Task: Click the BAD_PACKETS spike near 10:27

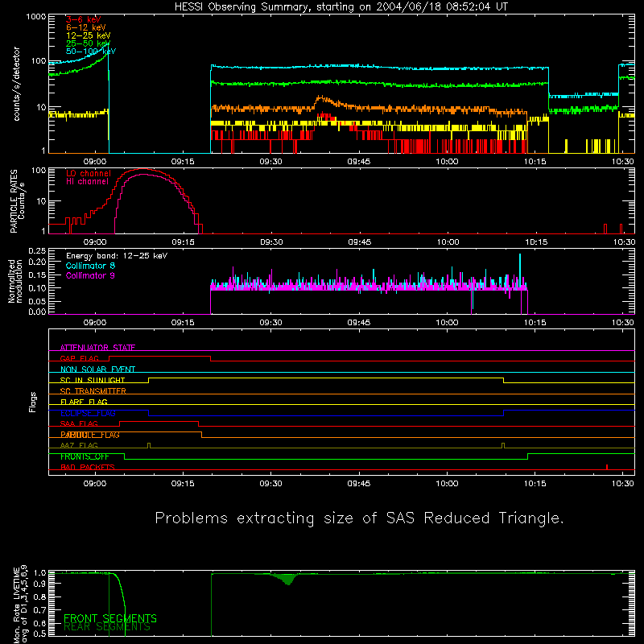Action: click(x=607, y=467)
